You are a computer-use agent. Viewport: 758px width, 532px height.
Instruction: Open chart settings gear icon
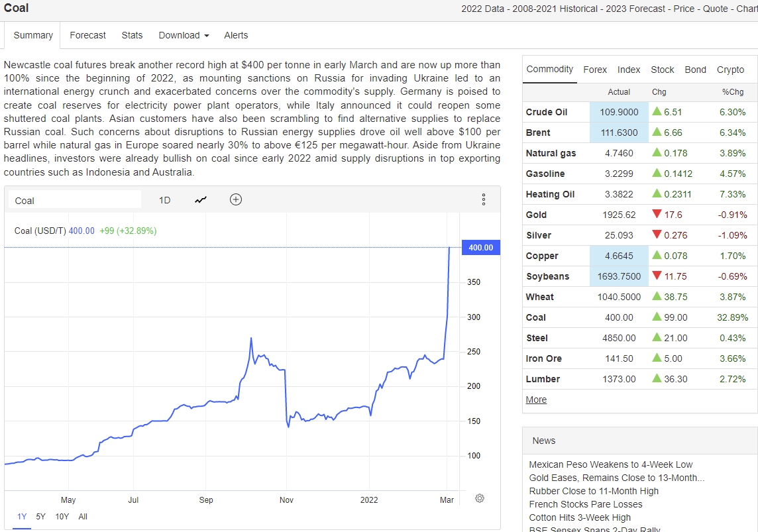[480, 498]
